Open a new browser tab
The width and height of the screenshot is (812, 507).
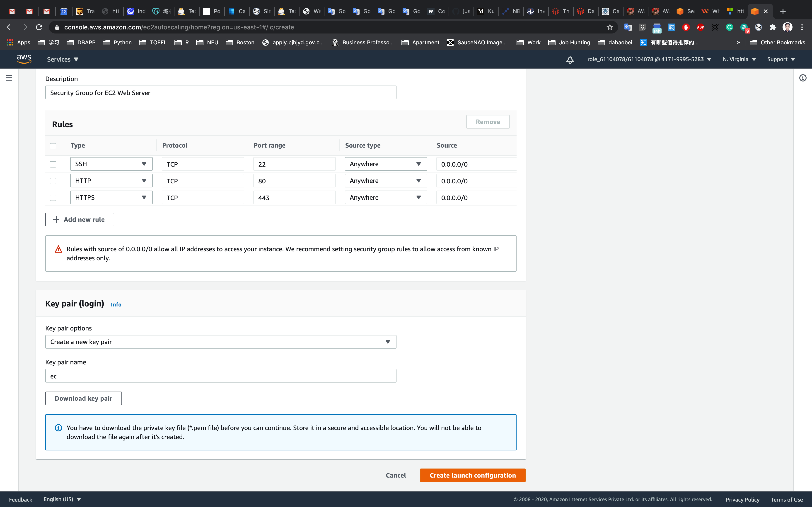(x=783, y=11)
